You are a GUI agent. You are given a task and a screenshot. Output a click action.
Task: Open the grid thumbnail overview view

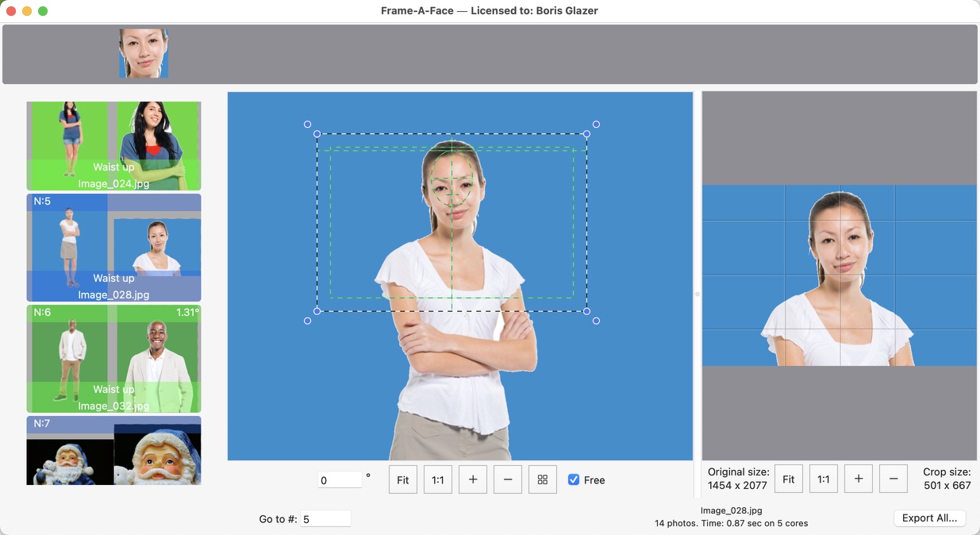(543, 479)
